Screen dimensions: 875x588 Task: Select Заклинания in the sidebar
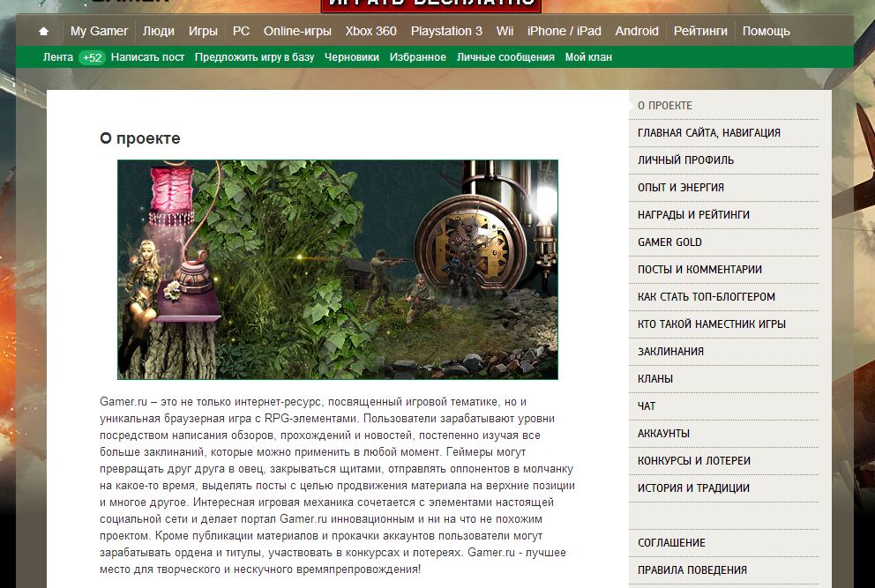pyautogui.click(x=670, y=352)
